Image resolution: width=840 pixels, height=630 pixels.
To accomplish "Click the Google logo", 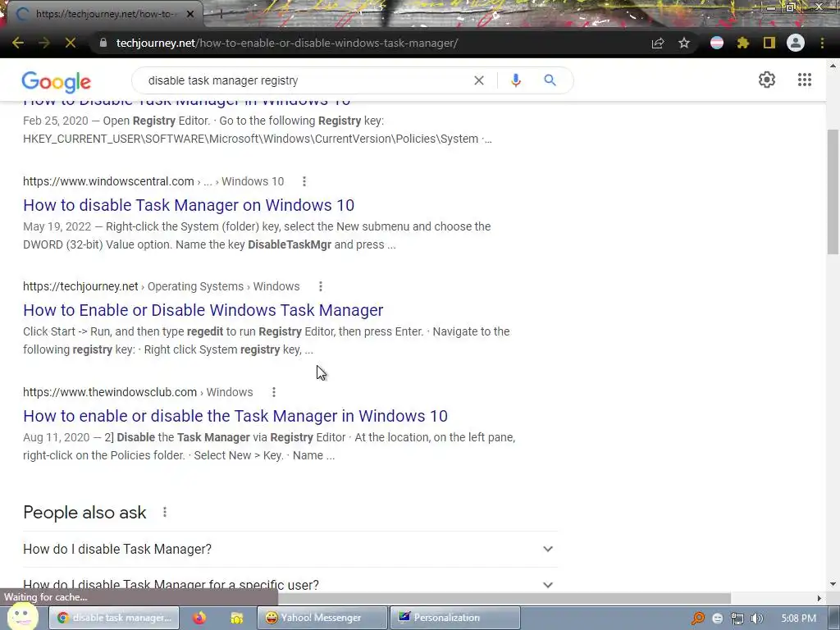I will pyautogui.click(x=57, y=81).
